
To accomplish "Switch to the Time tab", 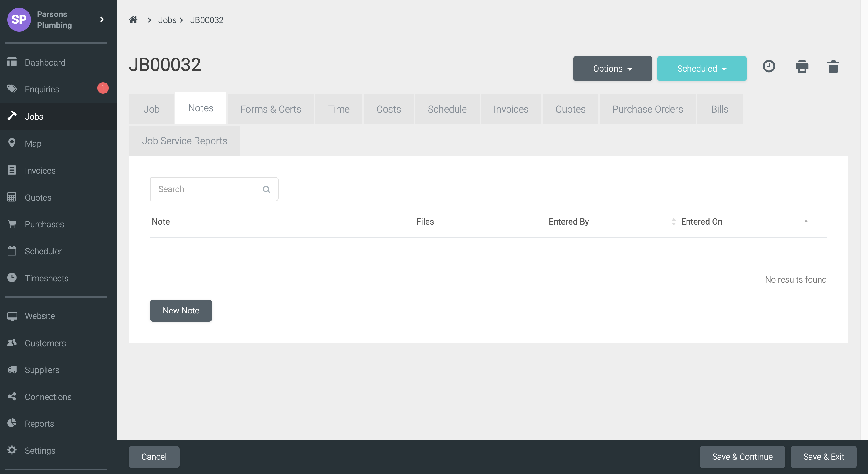I will click(339, 109).
